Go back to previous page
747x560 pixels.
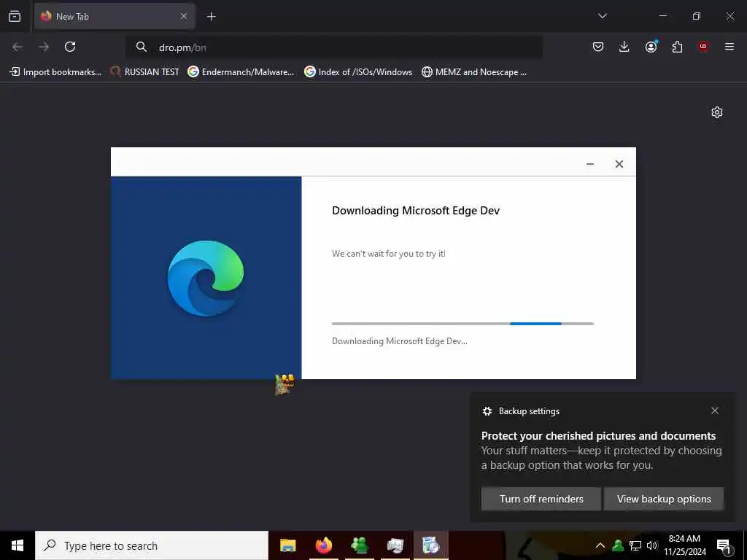[18, 47]
